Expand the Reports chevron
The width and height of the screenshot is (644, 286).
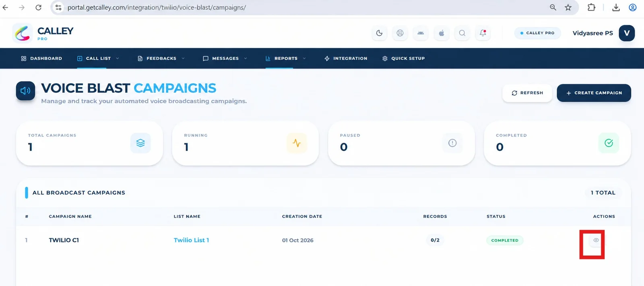click(x=304, y=58)
